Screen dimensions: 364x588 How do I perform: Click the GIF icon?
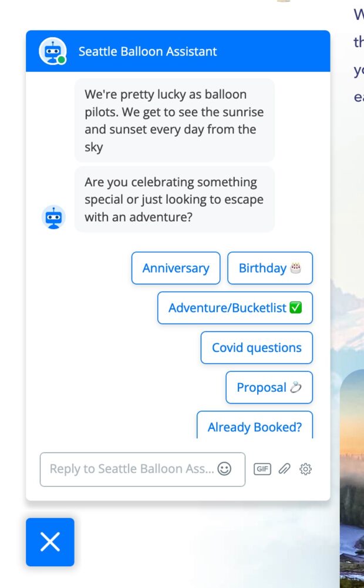[262, 469]
